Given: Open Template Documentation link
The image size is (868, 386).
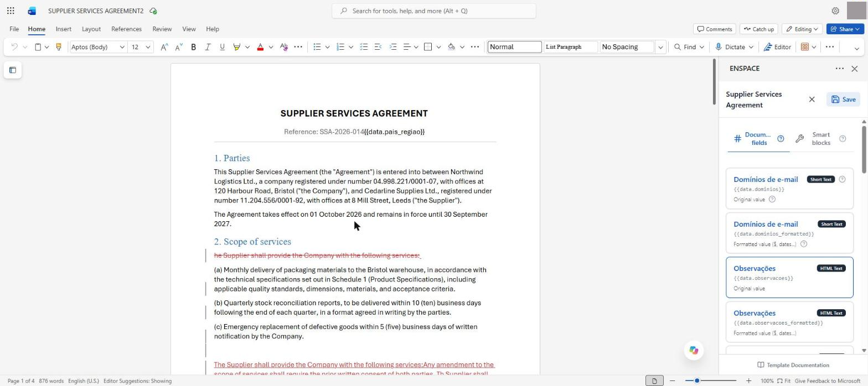Looking at the screenshot, I should coord(793,365).
